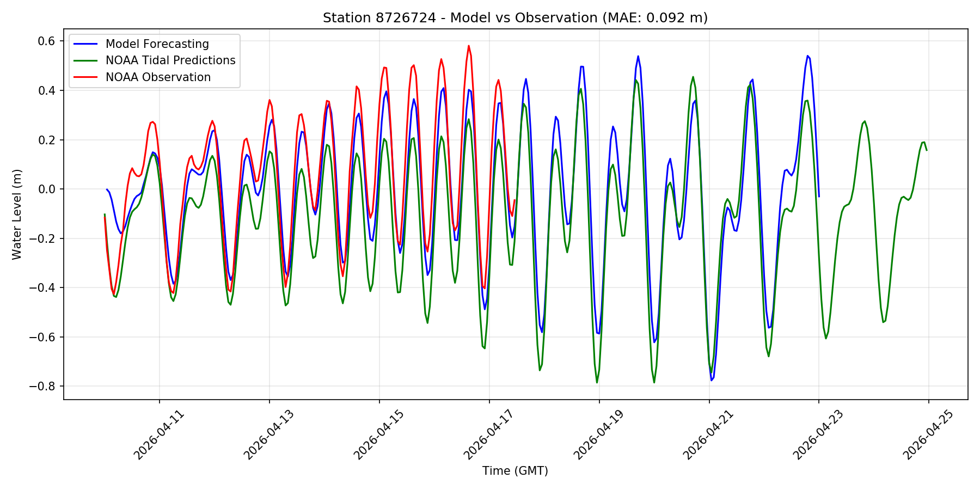Click the blue Model Forecasting legend line
The height and width of the screenshot is (490, 980).
coord(87,44)
